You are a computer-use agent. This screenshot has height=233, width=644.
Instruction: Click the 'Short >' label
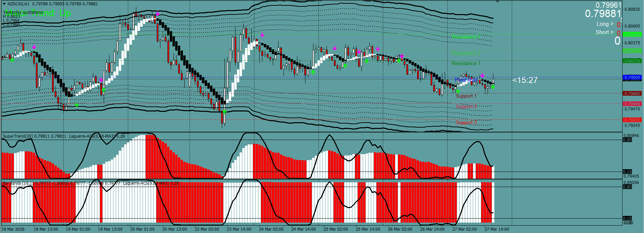[604, 32]
